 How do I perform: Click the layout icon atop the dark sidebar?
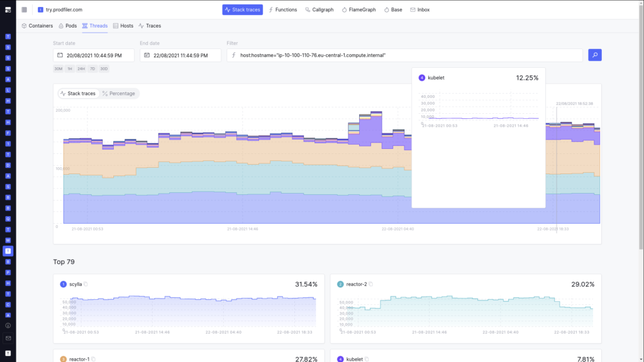[x=8, y=10]
